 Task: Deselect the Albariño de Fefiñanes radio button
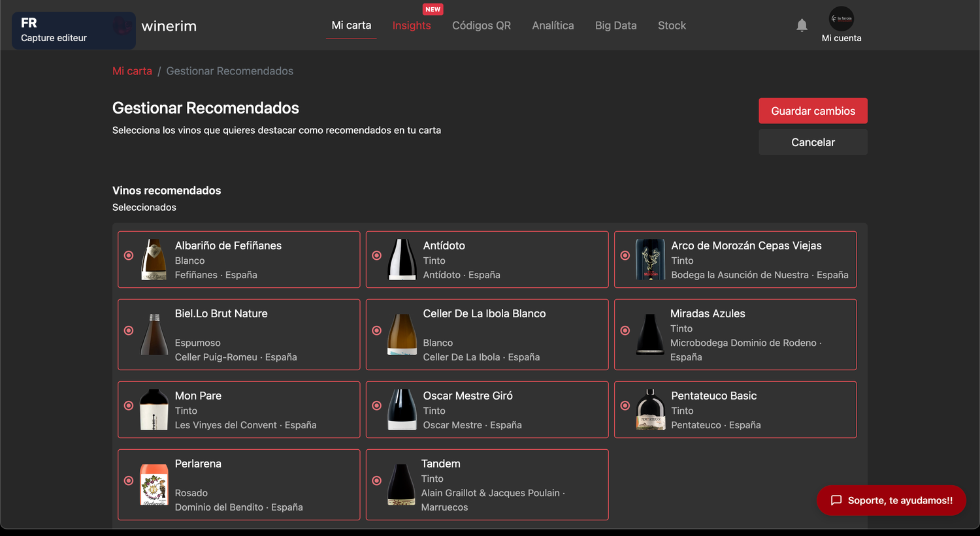pos(129,255)
